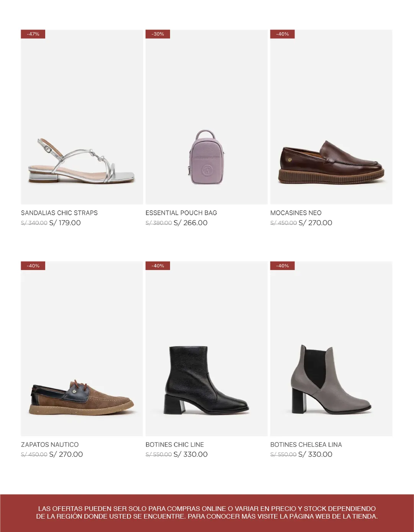Click the sale price S/ 266.00
The height and width of the screenshot is (532, 414).
(x=191, y=223)
